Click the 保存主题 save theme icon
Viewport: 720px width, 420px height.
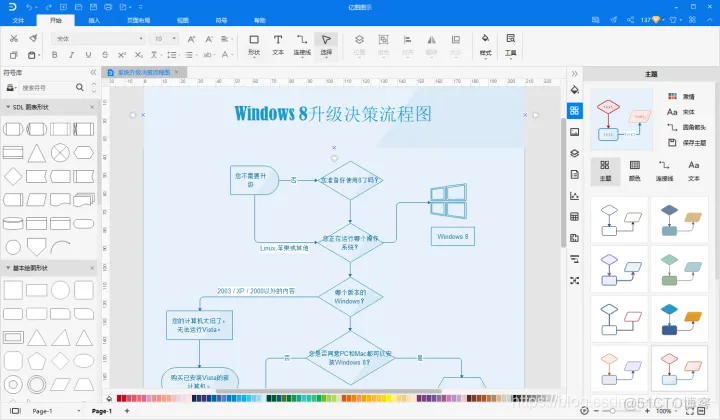[672, 143]
